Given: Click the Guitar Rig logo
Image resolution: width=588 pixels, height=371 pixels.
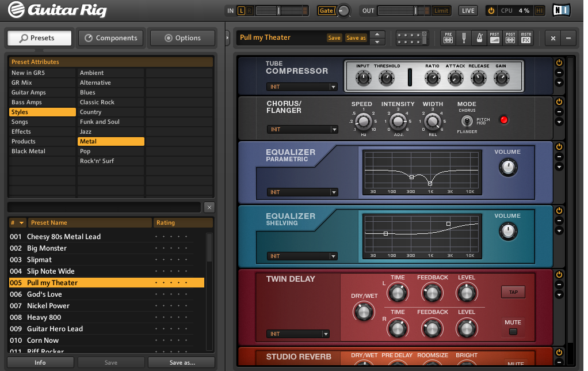Looking at the screenshot, I should coord(58,10).
